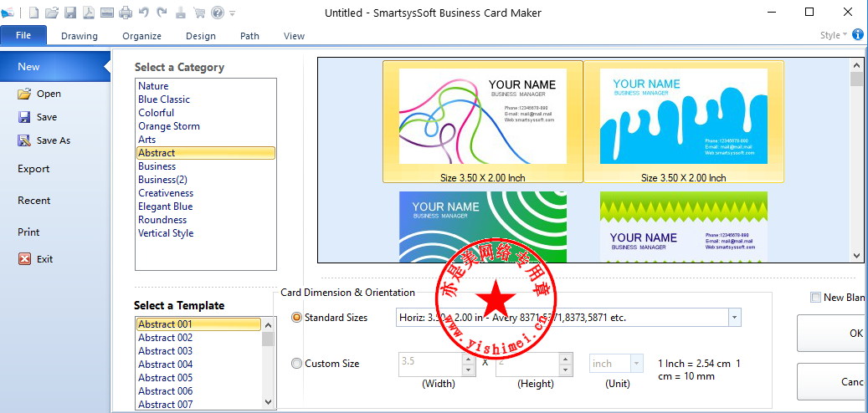The width and height of the screenshot is (868, 413).
Task: Select the Creativeness category
Action: pos(166,193)
